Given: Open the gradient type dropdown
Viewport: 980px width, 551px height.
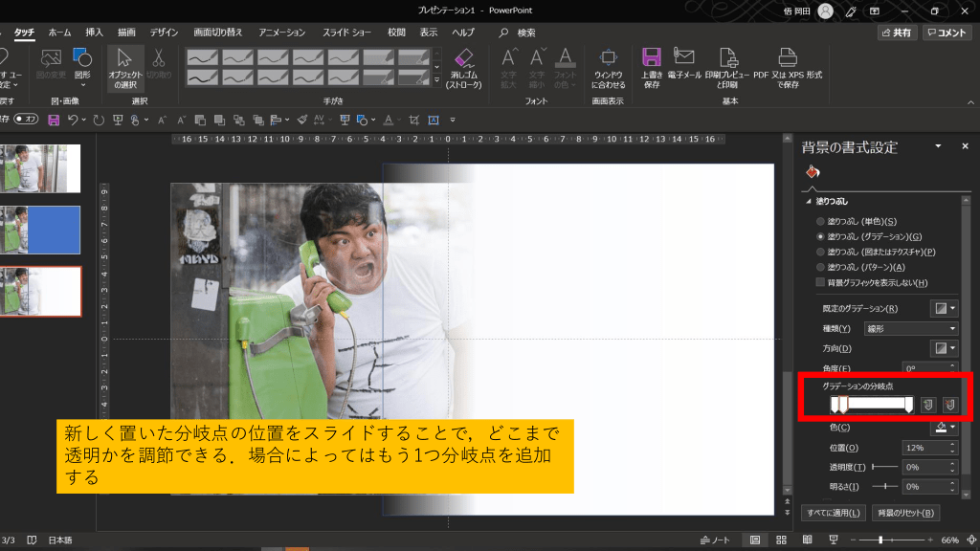Looking at the screenshot, I should (x=909, y=328).
